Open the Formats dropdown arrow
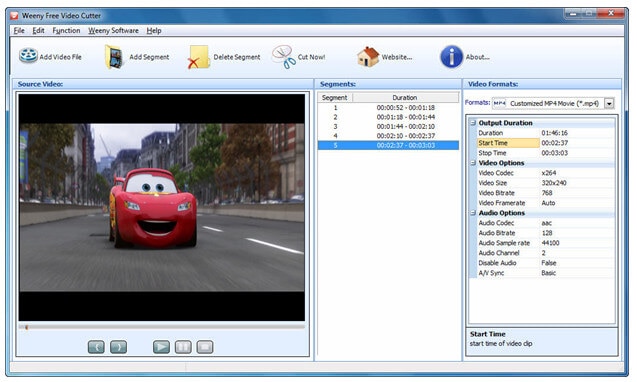 (609, 104)
